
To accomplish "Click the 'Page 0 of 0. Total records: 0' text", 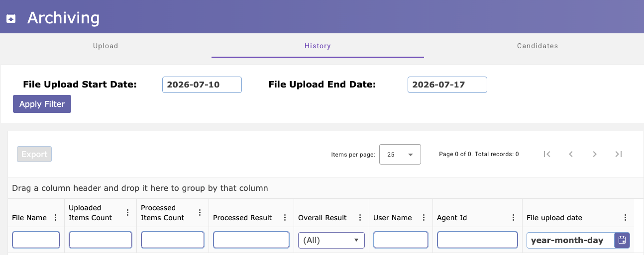I will coord(479,154).
